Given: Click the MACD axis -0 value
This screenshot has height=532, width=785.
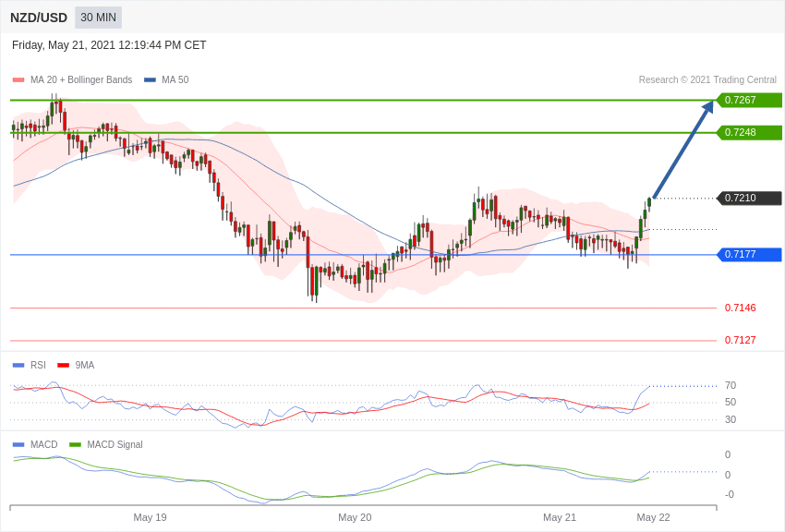Looking at the screenshot, I should coord(729,494).
